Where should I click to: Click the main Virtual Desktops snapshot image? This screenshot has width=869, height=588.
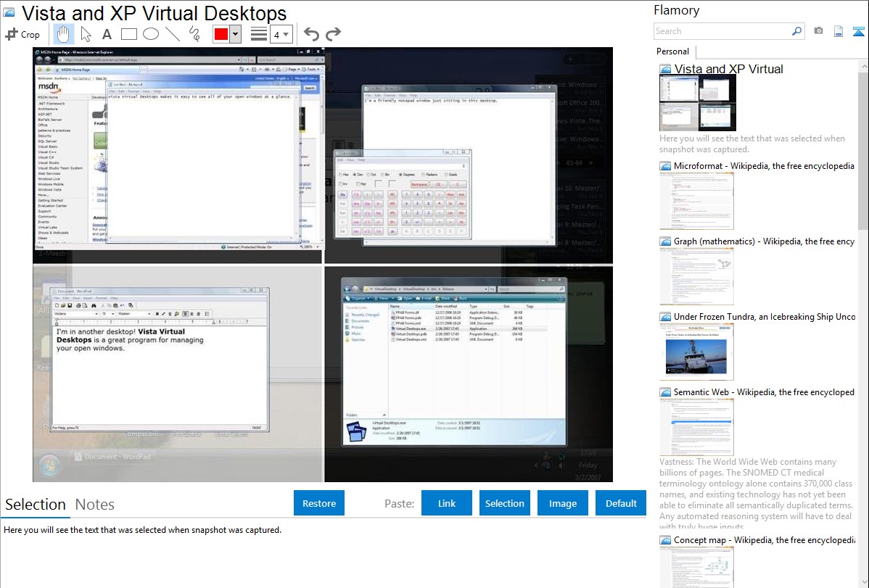point(323,265)
